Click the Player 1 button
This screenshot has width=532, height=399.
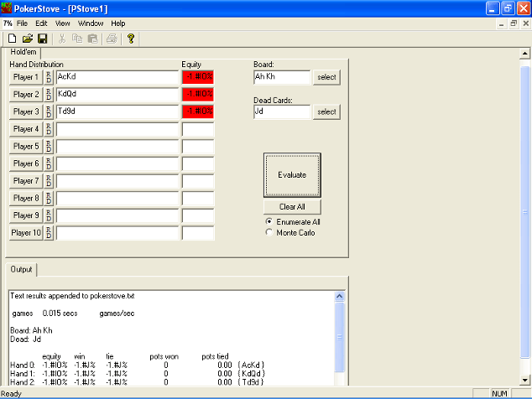[26, 77]
